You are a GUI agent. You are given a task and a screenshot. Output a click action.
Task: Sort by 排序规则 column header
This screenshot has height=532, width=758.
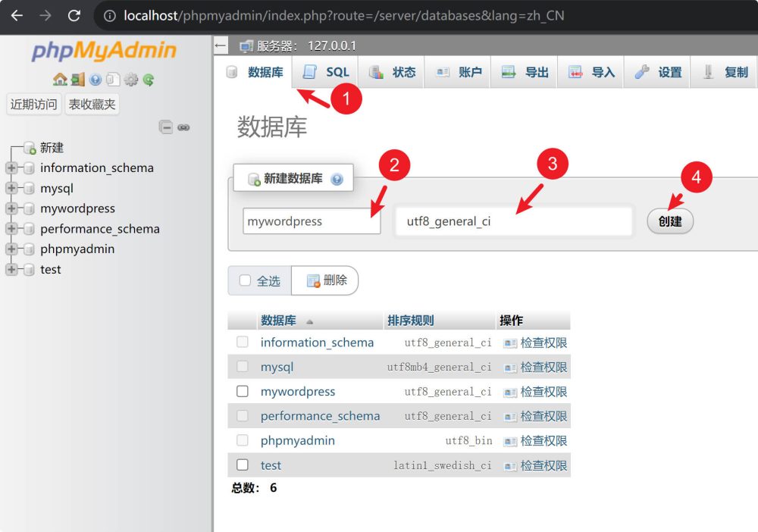click(410, 321)
